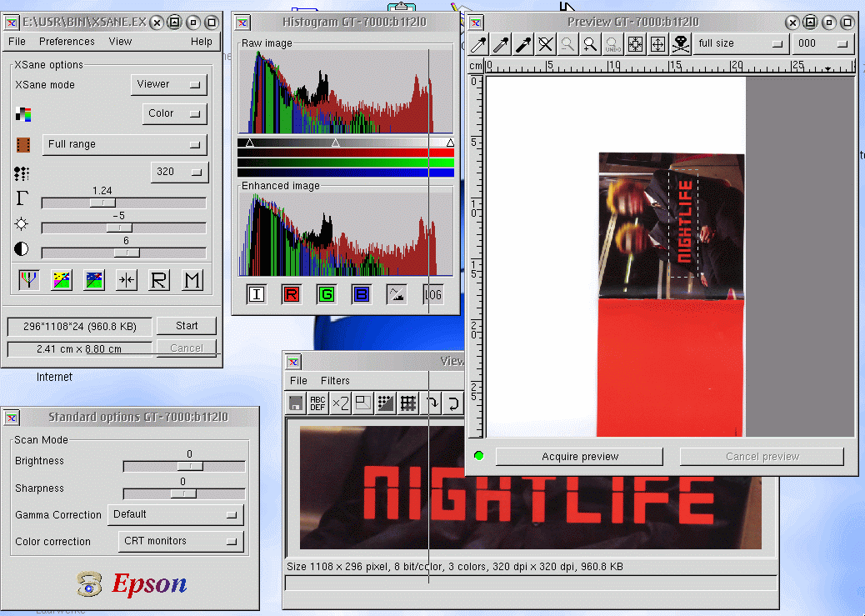The height and width of the screenshot is (616, 865).
Task: Open the View menu in XSane window
Action: [120, 42]
